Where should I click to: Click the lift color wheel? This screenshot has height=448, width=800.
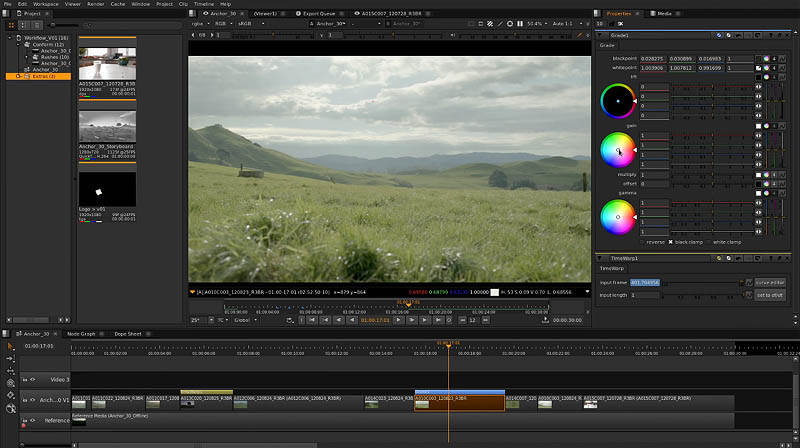point(617,101)
